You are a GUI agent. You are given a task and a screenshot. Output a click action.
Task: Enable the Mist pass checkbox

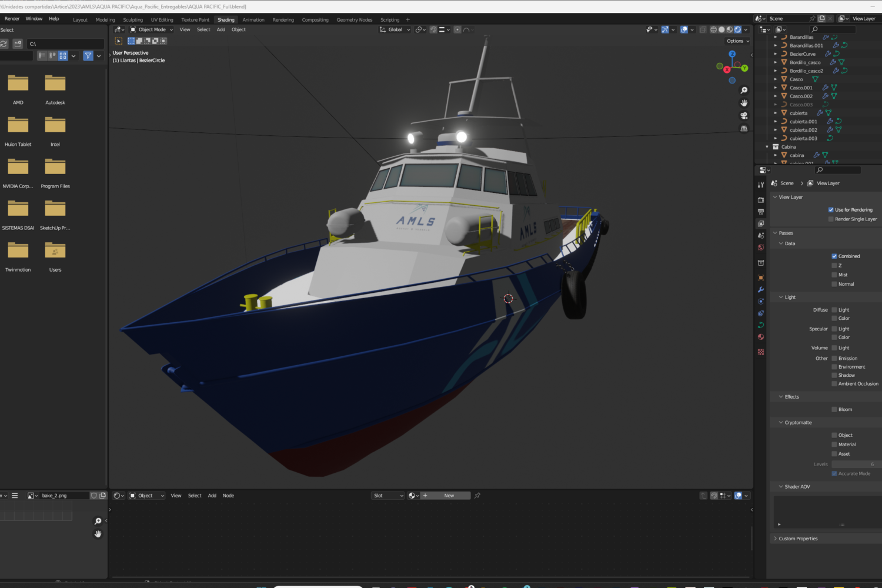pos(834,275)
